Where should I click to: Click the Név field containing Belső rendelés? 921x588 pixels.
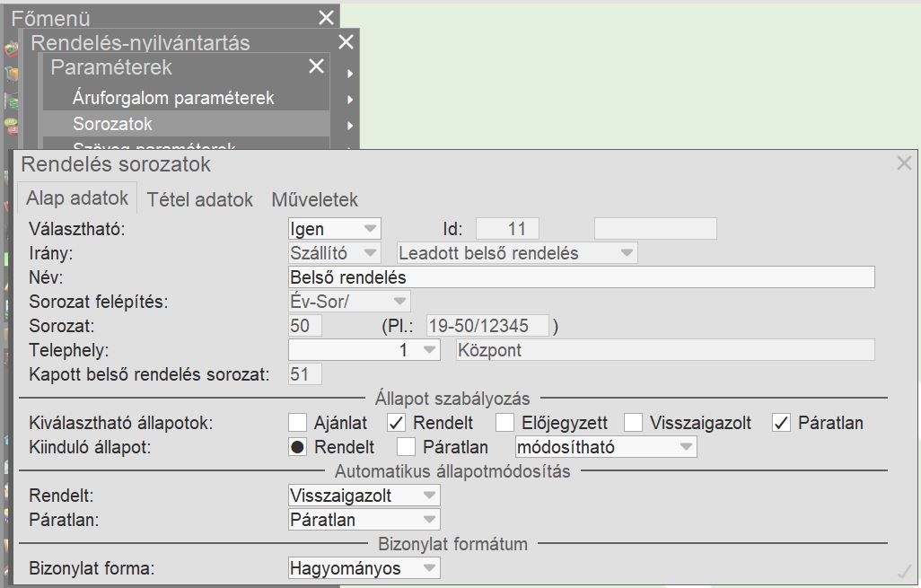pyautogui.click(x=582, y=277)
